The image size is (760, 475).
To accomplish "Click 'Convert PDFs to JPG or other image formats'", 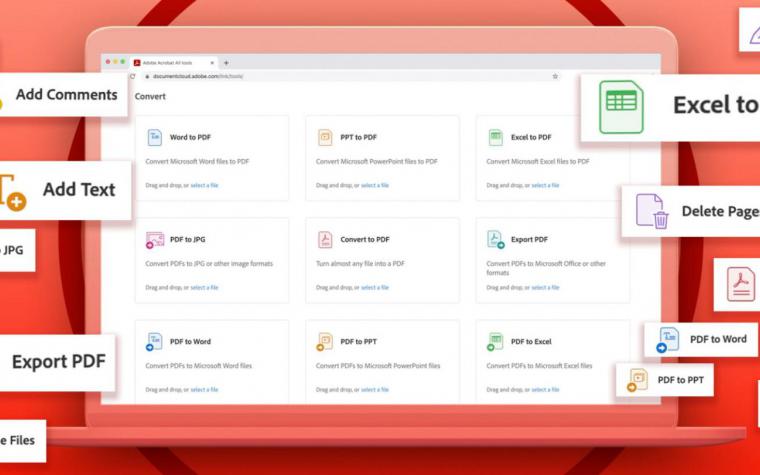I will pos(209,264).
